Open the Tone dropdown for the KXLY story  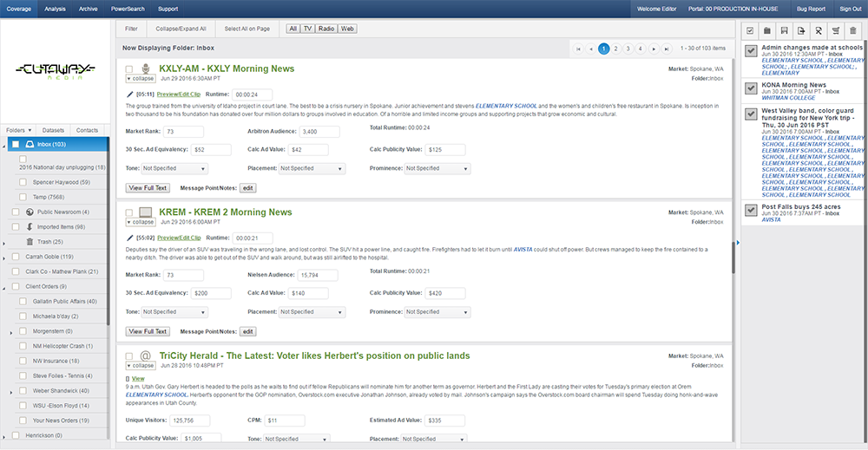pos(174,168)
